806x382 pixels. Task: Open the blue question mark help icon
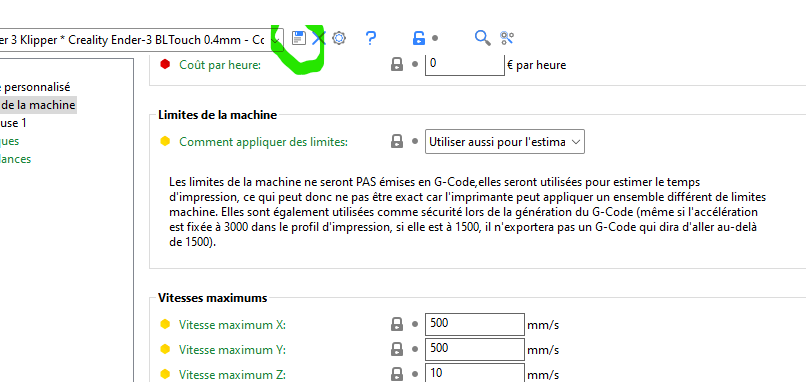click(371, 38)
